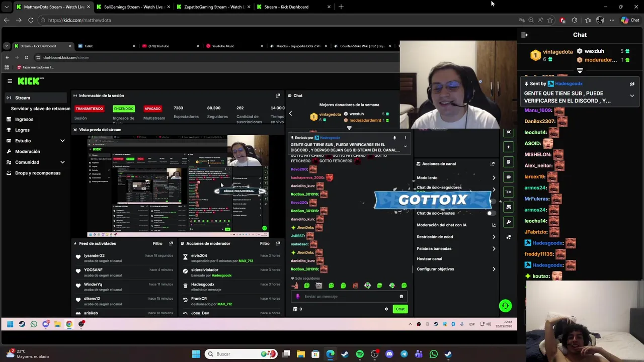Click the broadcast signal icon in the dashboard rail

pos(509,192)
